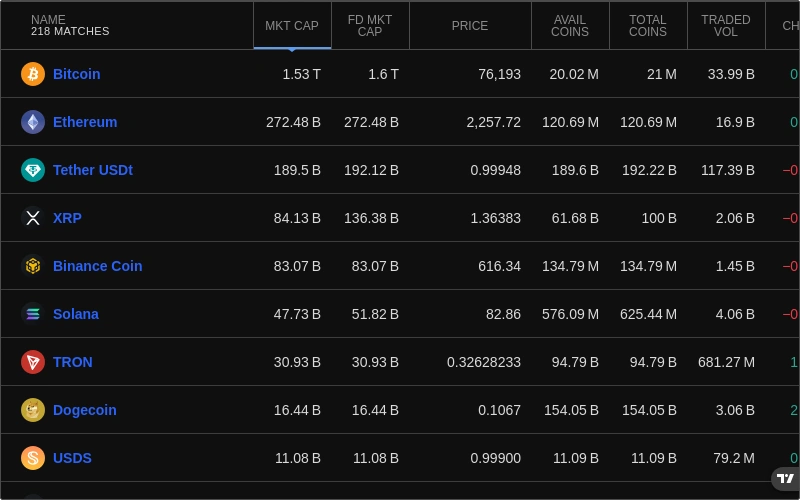The height and width of the screenshot is (500, 800).
Task: Sort by TOTAL COINS column header
Action: (648, 26)
